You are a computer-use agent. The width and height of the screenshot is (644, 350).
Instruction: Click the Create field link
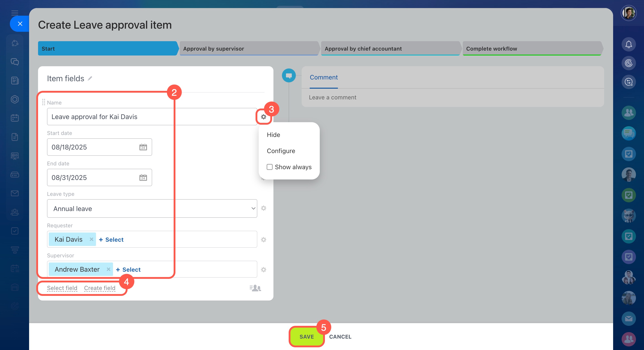pyautogui.click(x=100, y=288)
